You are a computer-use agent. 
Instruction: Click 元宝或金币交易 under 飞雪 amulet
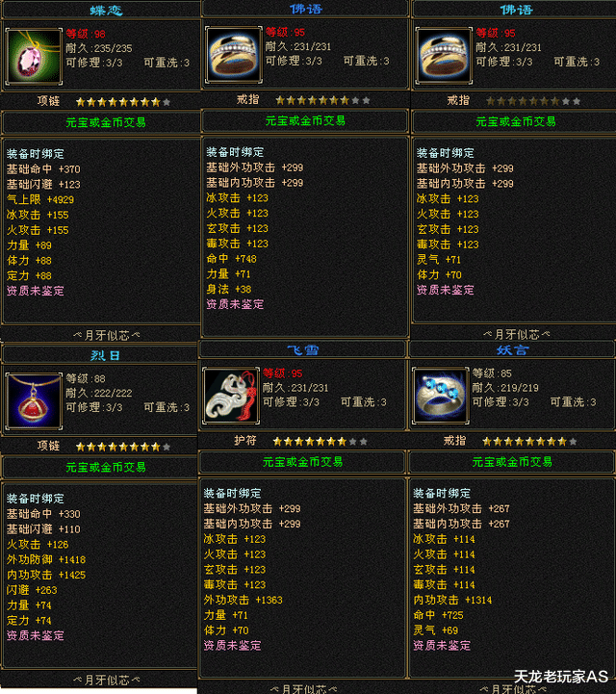click(302, 462)
